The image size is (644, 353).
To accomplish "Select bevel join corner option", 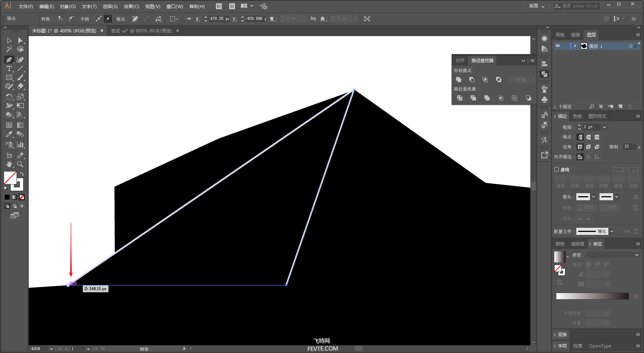I will point(597,147).
